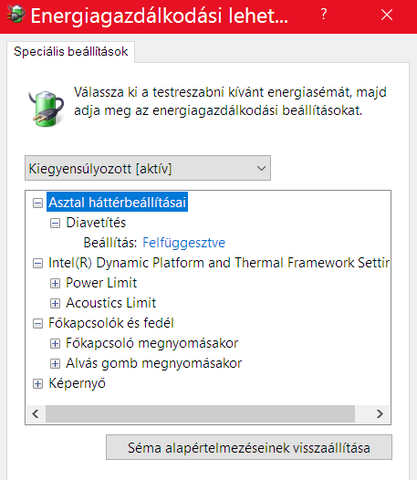Collapse the Főkapcsolók és fedél node
The image size is (417, 480).
click(x=38, y=323)
